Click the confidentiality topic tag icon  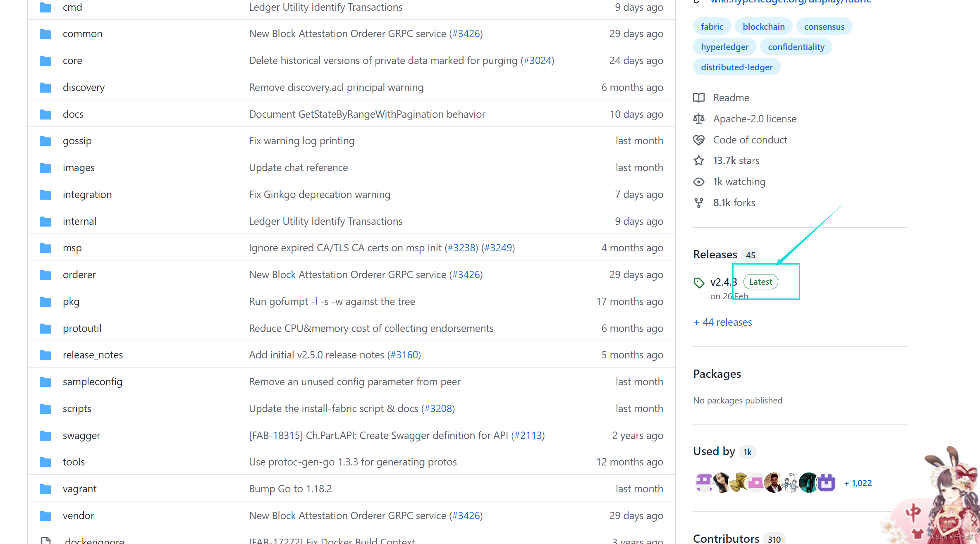tap(796, 46)
